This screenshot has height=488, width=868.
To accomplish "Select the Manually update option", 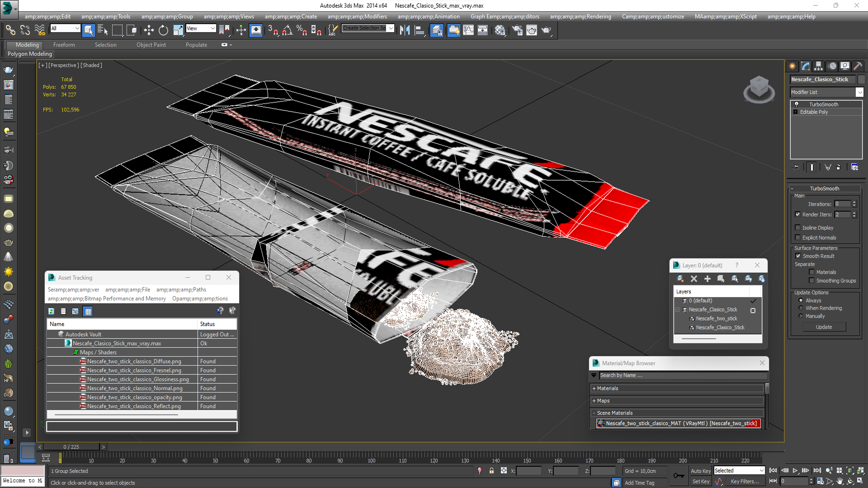I will pos(801,316).
